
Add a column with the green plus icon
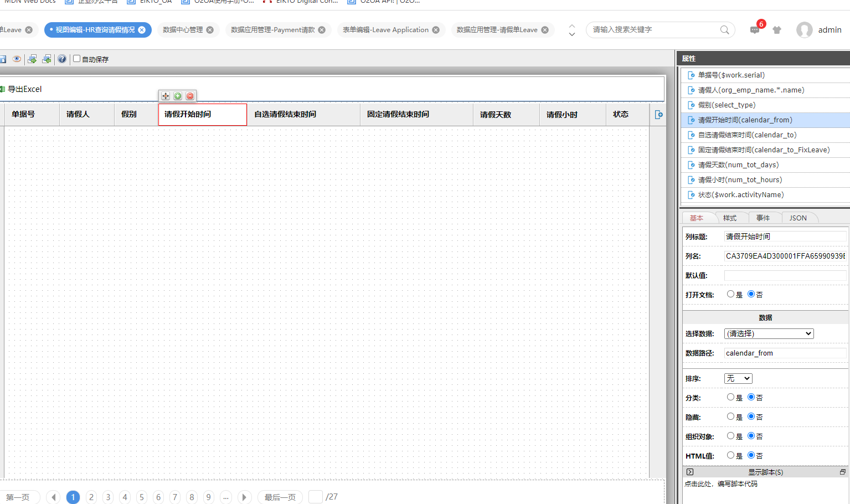tap(178, 96)
